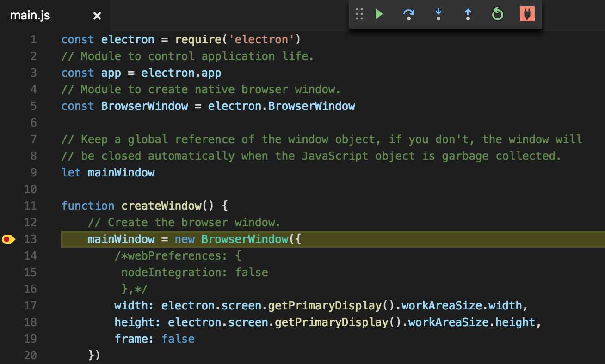
Task: Click "electron.BrowserWindow" on line 5
Action: 282,106
